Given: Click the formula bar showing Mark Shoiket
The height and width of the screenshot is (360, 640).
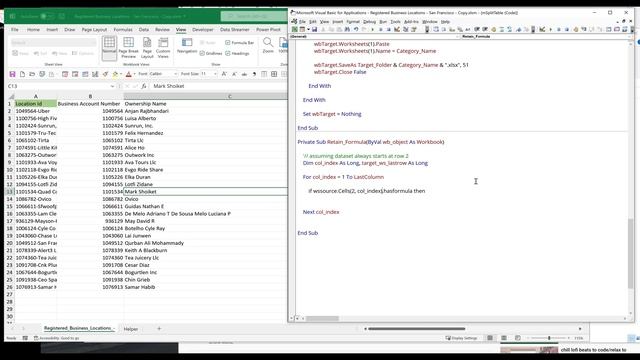Looking at the screenshot, I should pyautogui.click(x=220, y=86).
